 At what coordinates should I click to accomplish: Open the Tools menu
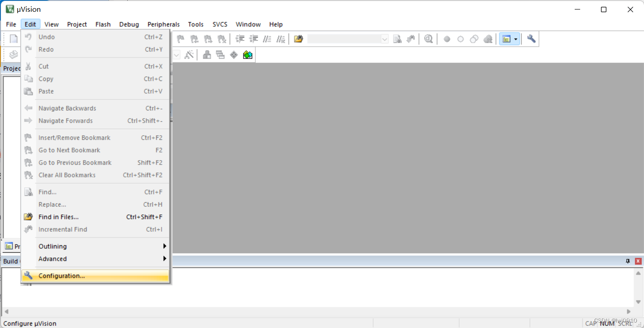[x=196, y=24]
